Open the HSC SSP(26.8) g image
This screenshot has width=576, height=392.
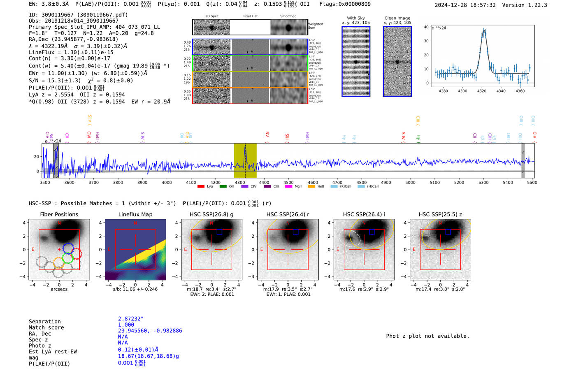click(211, 250)
